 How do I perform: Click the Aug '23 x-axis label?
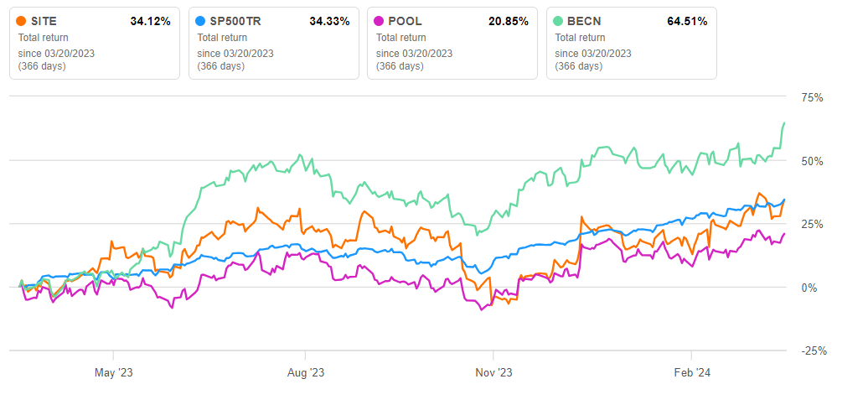pyautogui.click(x=305, y=372)
